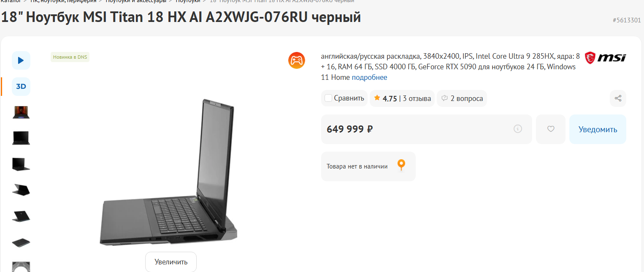The width and height of the screenshot is (644, 272).
Task: Click the share icon button
Action: [618, 98]
